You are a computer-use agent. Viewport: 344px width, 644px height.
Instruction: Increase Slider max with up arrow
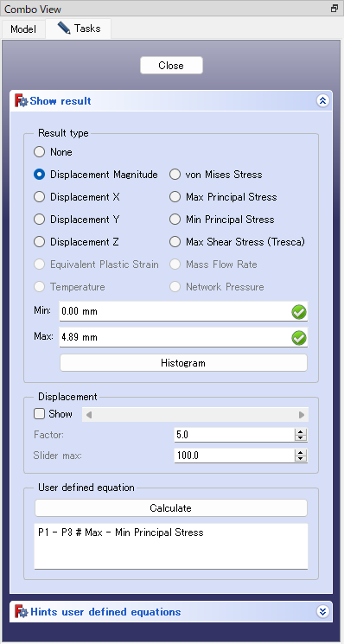click(301, 452)
